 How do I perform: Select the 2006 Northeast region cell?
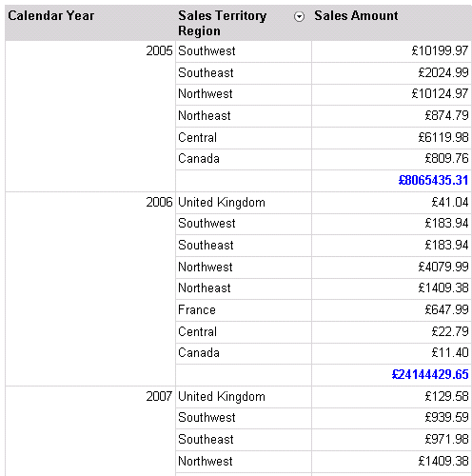click(x=244, y=288)
